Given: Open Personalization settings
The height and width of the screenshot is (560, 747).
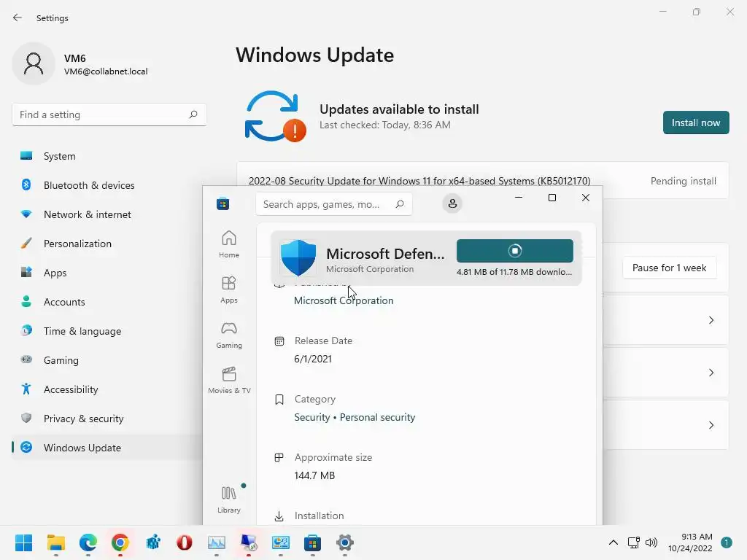Looking at the screenshot, I should (x=107, y=244).
